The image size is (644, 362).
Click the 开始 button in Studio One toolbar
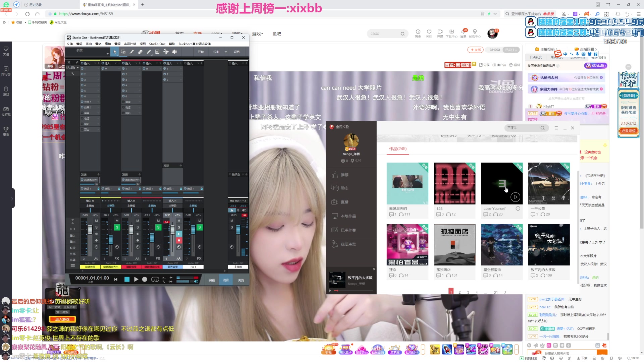(x=201, y=52)
